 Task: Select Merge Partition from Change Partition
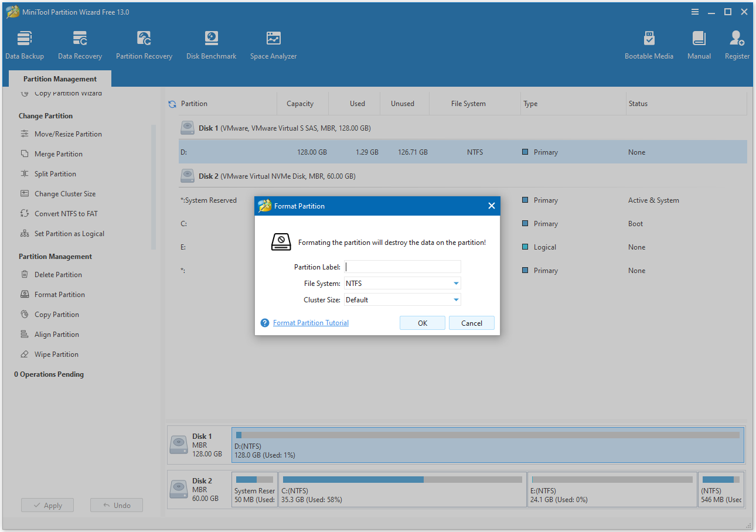59,154
